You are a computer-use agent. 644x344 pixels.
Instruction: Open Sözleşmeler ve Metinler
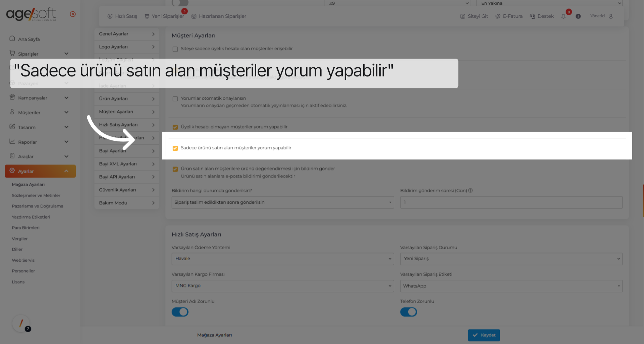click(x=36, y=195)
